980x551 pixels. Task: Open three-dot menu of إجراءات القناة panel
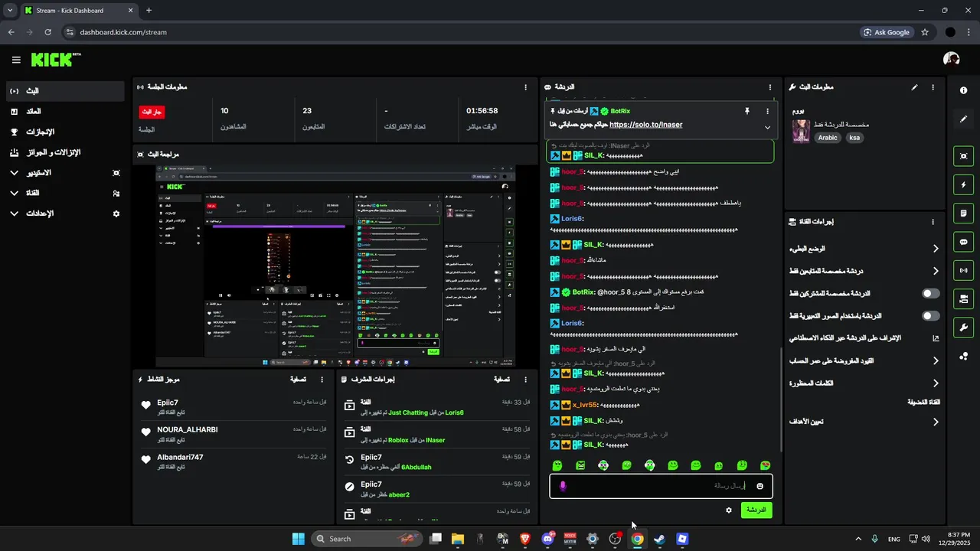933,222
